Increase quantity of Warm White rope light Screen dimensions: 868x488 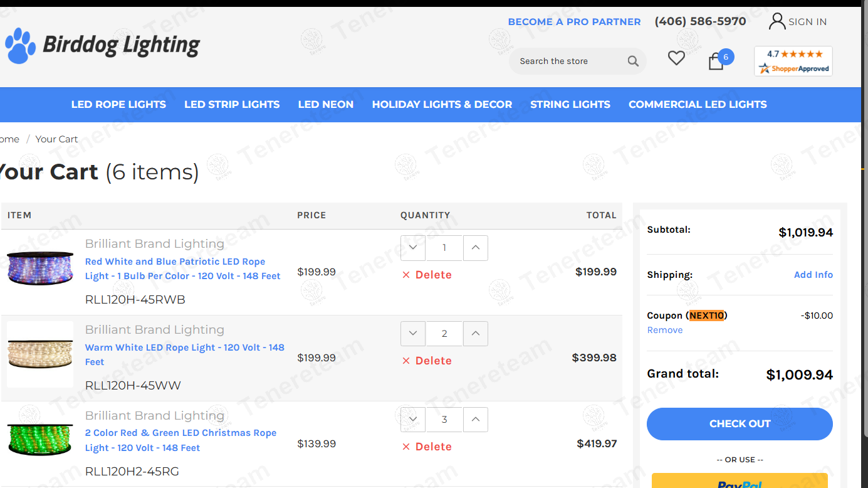(x=476, y=334)
